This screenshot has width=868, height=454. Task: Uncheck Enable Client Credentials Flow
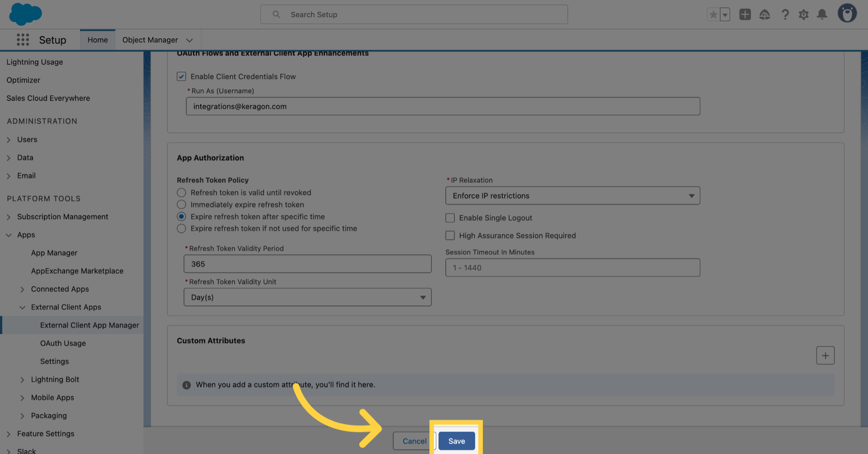181,76
